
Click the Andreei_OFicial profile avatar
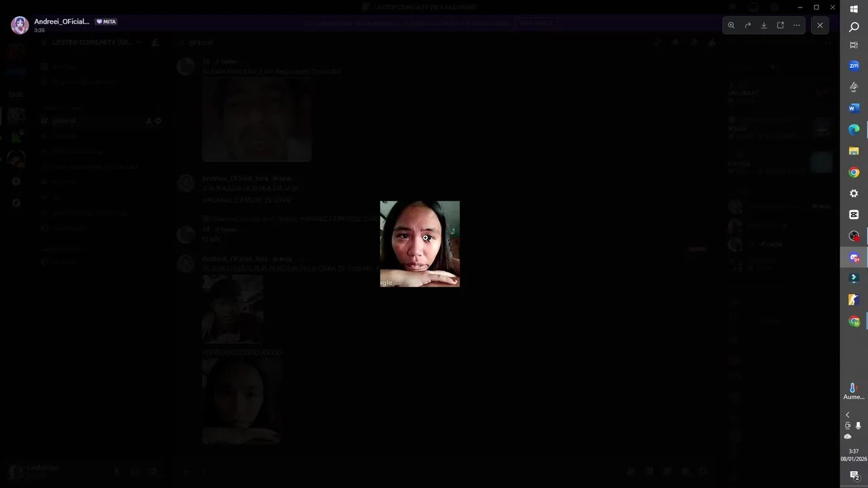pyautogui.click(x=20, y=25)
